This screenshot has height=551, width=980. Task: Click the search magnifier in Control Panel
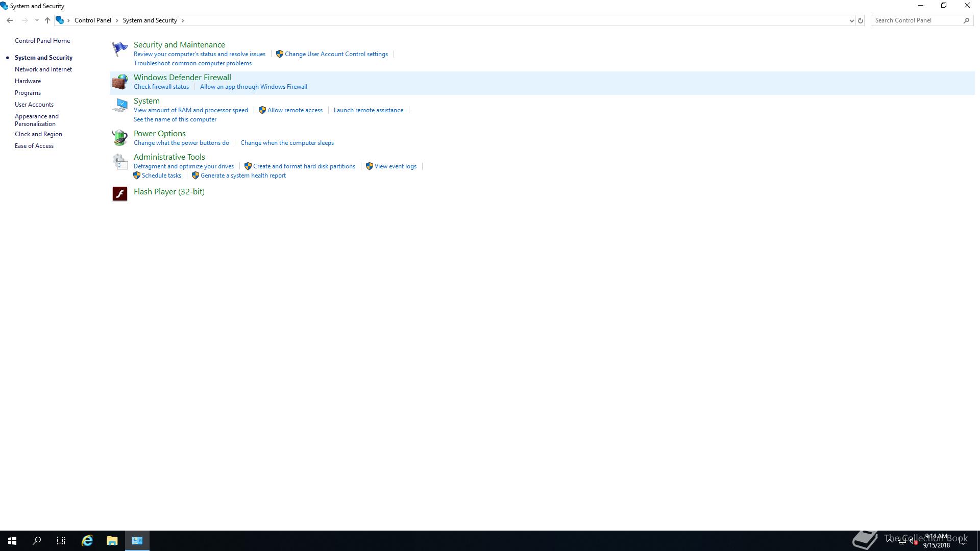[966, 20]
